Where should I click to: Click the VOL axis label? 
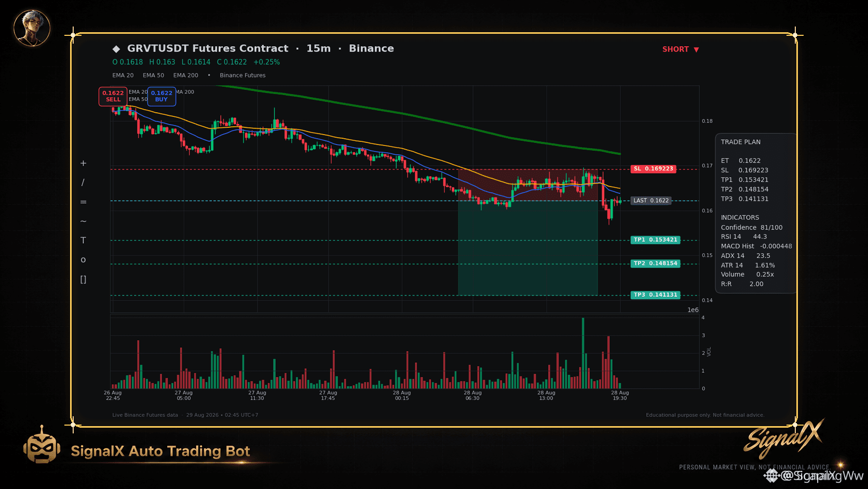[x=709, y=352]
